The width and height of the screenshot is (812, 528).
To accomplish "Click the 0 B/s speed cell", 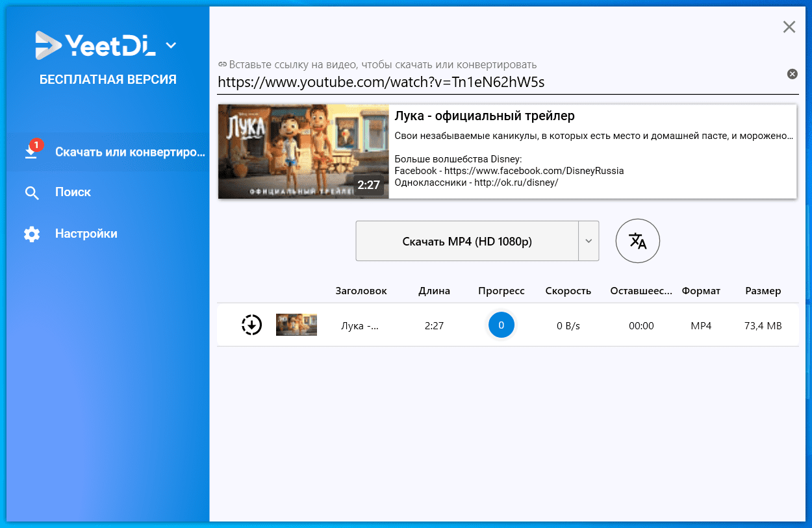I will tap(568, 326).
